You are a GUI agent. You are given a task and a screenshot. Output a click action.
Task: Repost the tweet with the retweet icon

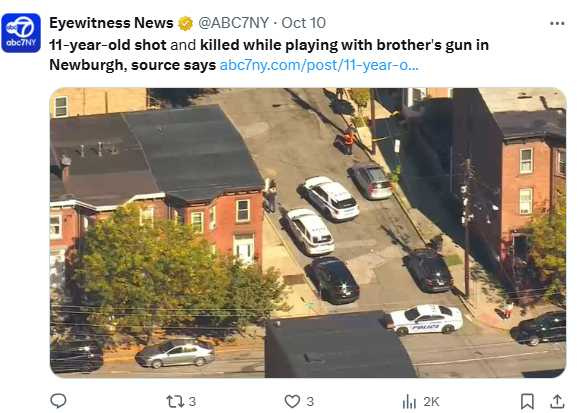[x=175, y=401]
